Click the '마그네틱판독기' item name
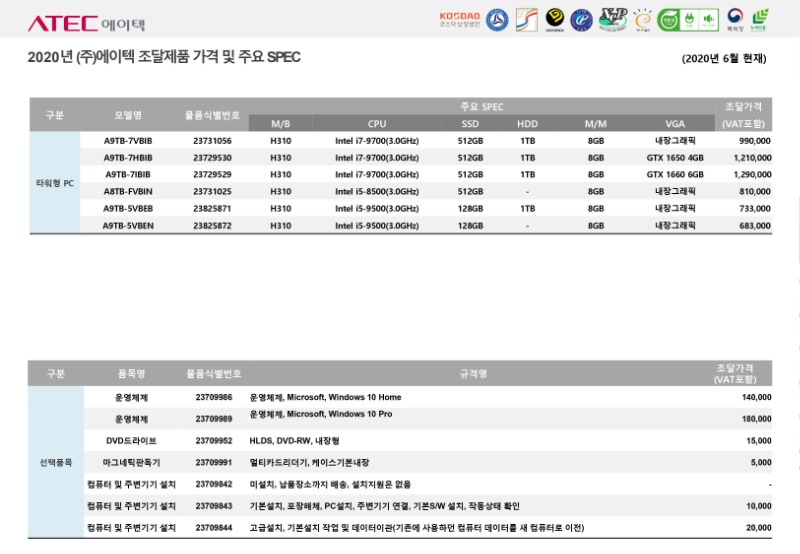This screenshot has width=800, height=554. pos(131,463)
